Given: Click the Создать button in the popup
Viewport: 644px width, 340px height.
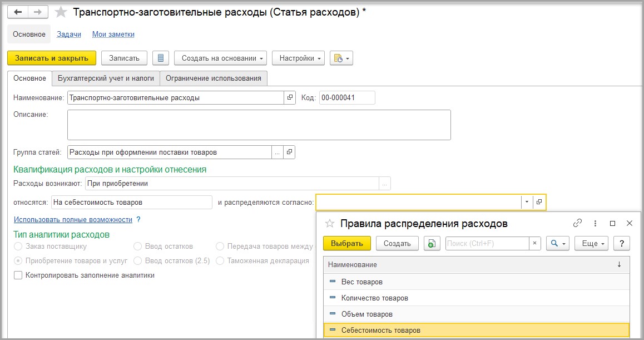Looking at the screenshot, I should 397,243.
